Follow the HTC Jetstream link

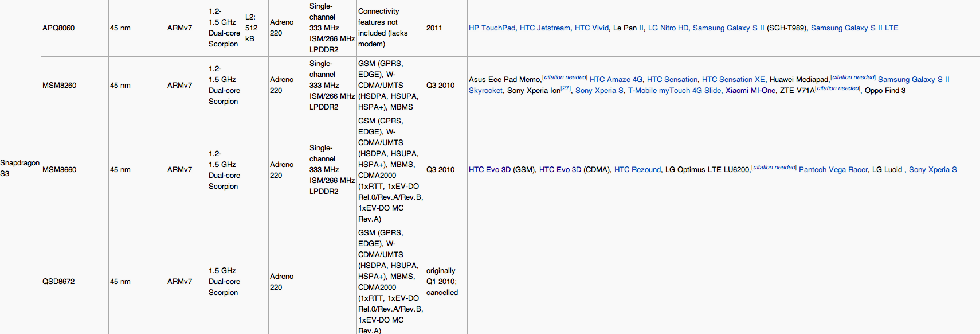545,28
